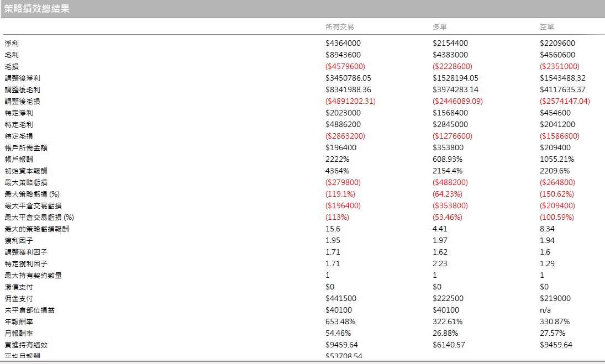Screen dimensions: 605x364
Task: Click the 帳戶報酬 value 2222%
Action: coord(337,159)
